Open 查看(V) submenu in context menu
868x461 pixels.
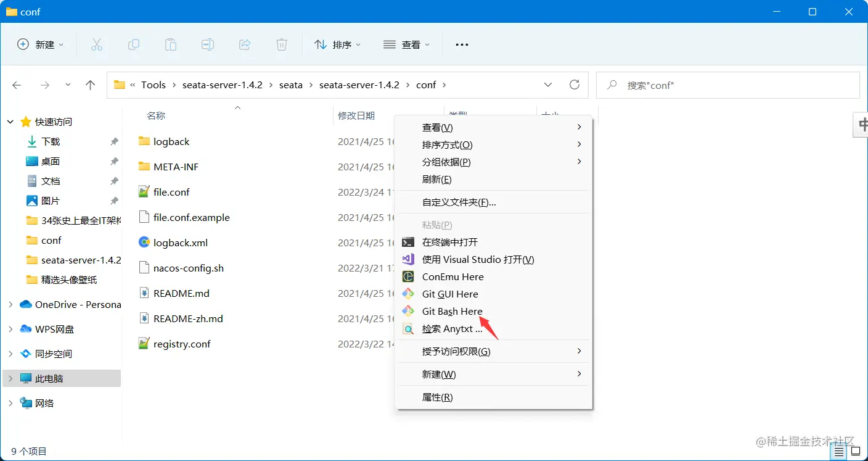[x=493, y=127]
